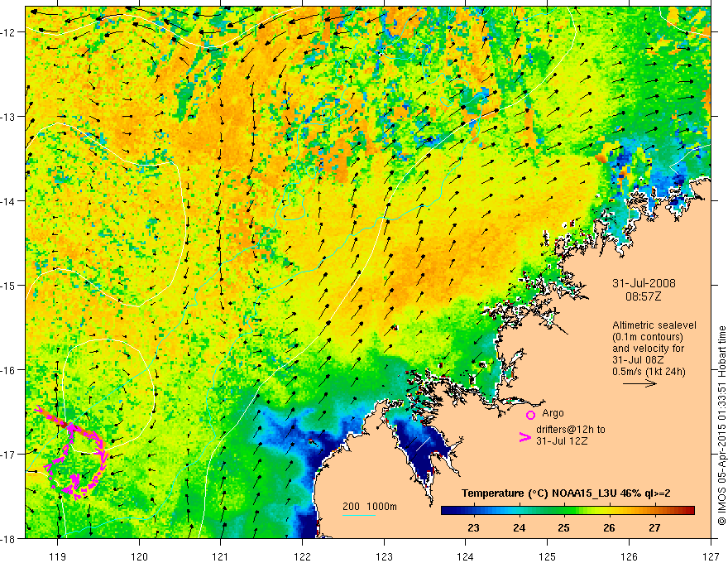Viewport: 728px width, 563px height.
Task: Click the latitude axis label '-17'
Action: (x=8, y=454)
